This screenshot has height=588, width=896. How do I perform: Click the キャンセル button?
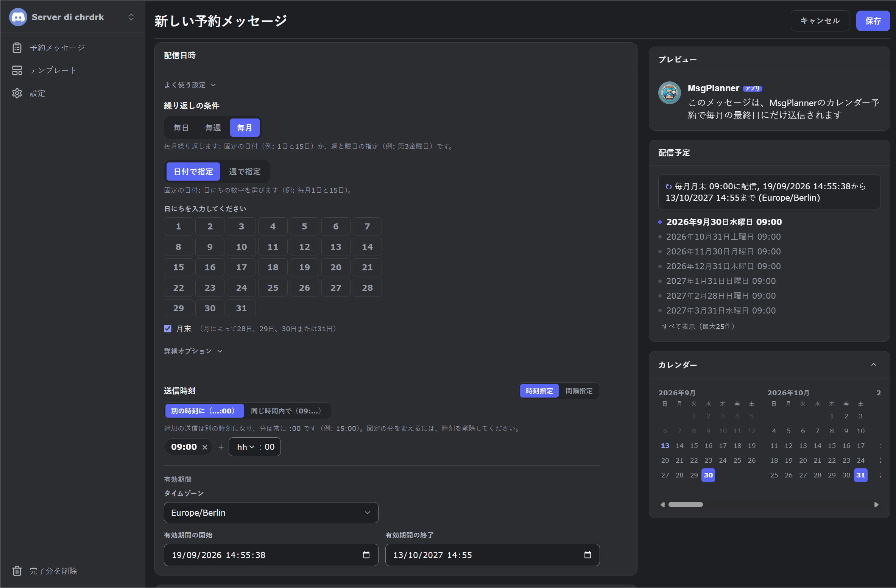[820, 21]
